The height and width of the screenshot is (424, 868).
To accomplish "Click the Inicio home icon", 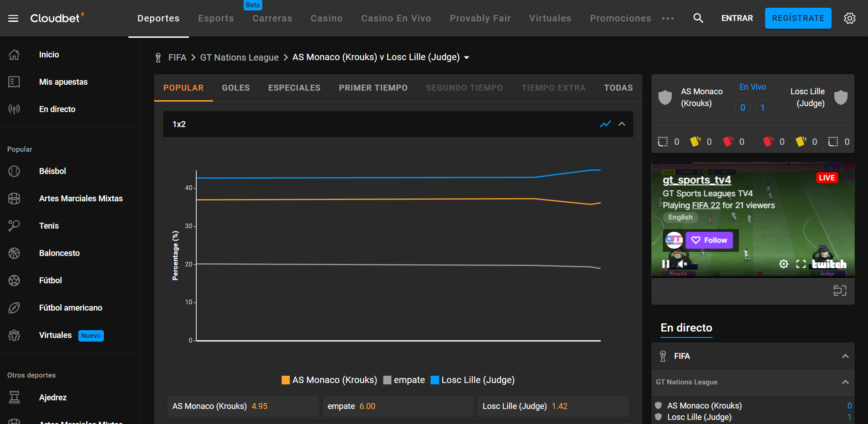I will coord(14,55).
